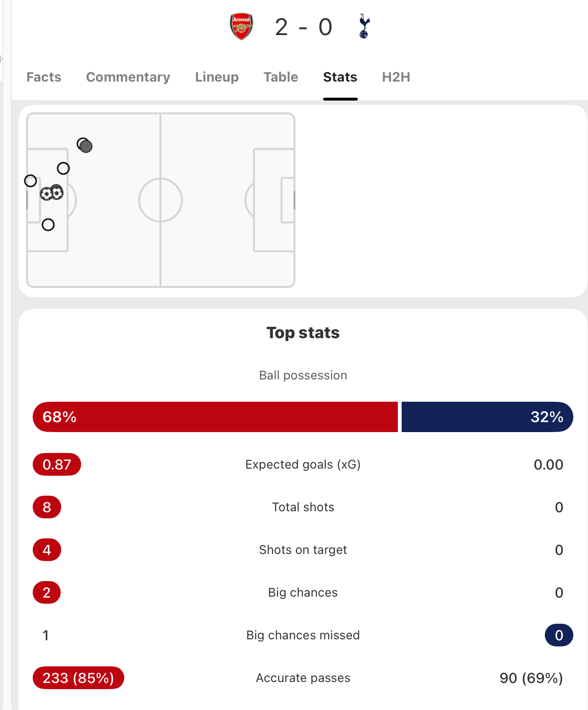Viewport: 588px width, 710px height.
Task: Select the active Stats tab
Action: (340, 77)
